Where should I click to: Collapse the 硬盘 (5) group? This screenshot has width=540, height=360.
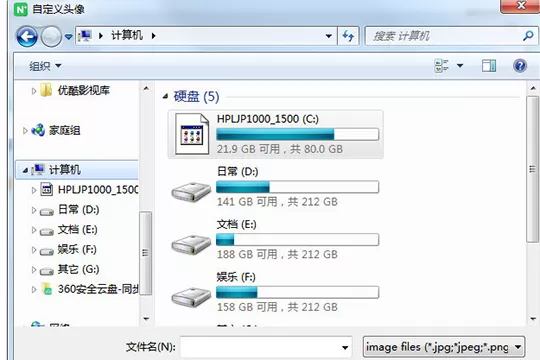click(165, 96)
